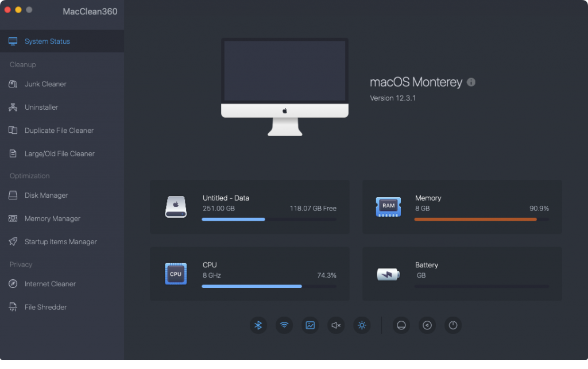The height and width of the screenshot is (369, 588).
Task: Toggle Wi-Fi with the bottom icon
Action: (284, 325)
